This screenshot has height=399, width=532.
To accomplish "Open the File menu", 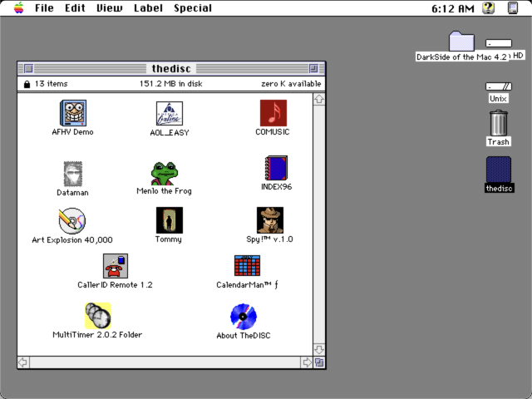I will pyautogui.click(x=44, y=7).
